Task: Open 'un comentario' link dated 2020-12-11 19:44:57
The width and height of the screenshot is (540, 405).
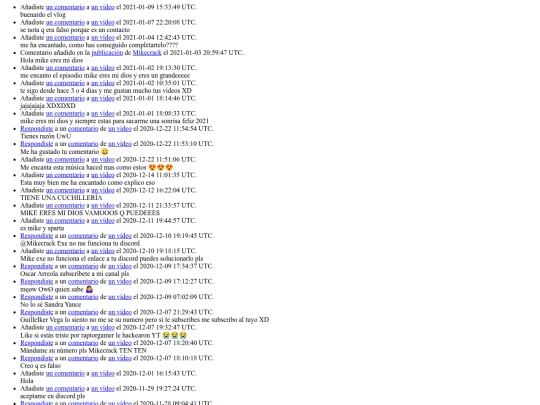Action: [x=65, y=220]
